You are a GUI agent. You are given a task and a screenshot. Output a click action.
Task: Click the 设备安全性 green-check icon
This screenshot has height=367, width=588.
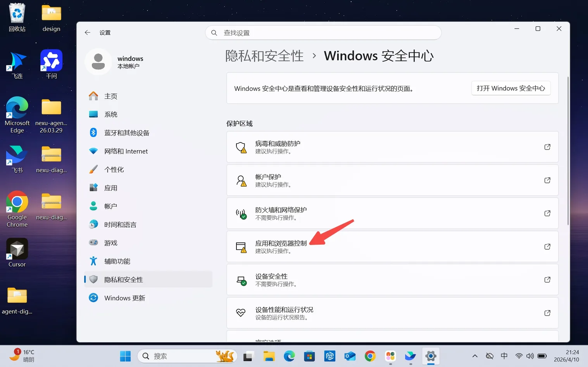point(241,280)
